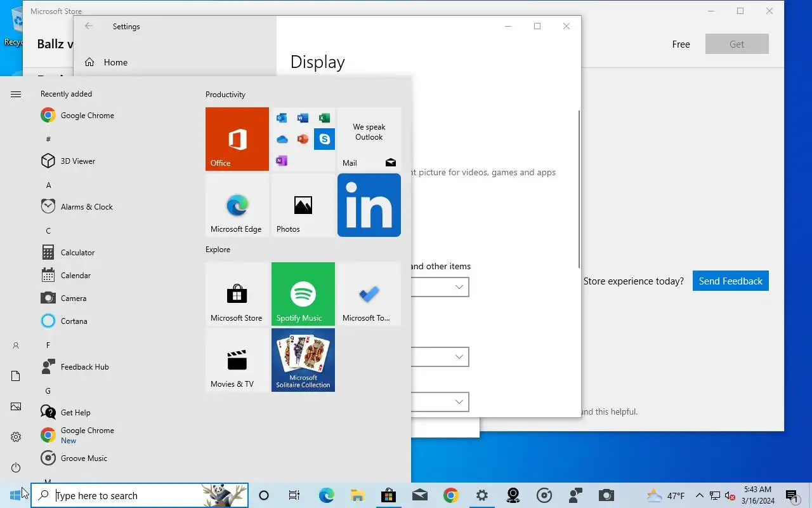Click the taskbar search box

click(x=140, y=495)
